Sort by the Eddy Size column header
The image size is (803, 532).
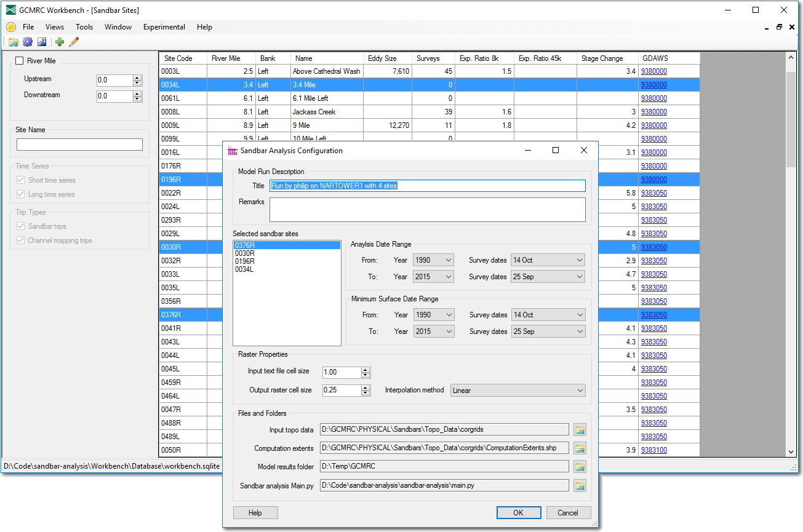pos(388,58)
